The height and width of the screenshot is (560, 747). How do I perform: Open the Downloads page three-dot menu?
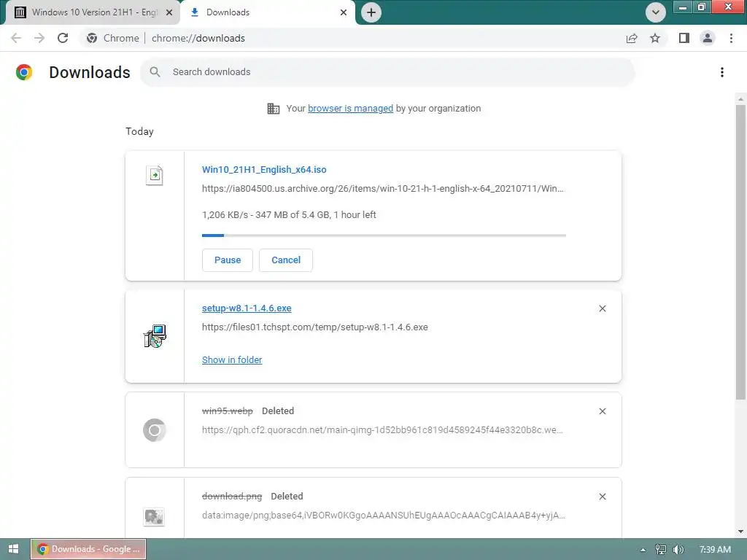(x=721, y=72)
